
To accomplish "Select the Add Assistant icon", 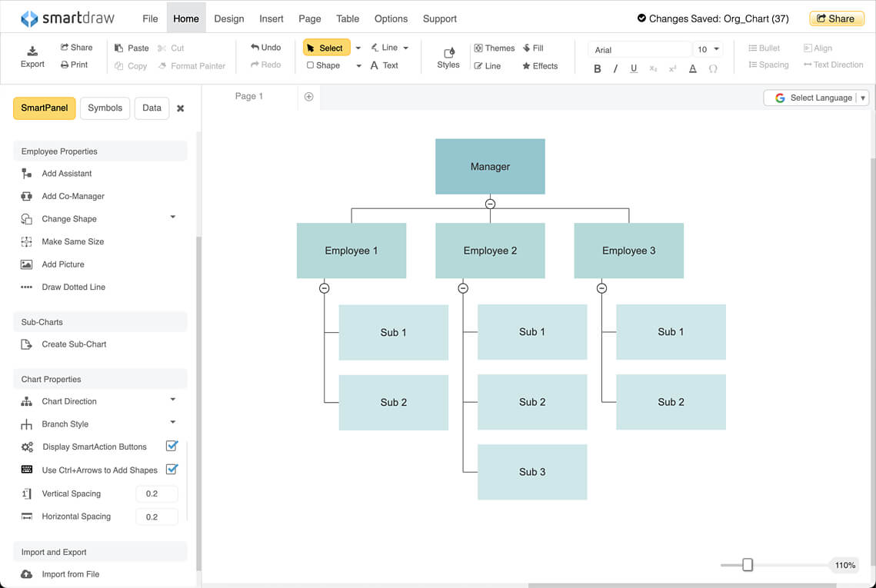I will pos(28,173).
